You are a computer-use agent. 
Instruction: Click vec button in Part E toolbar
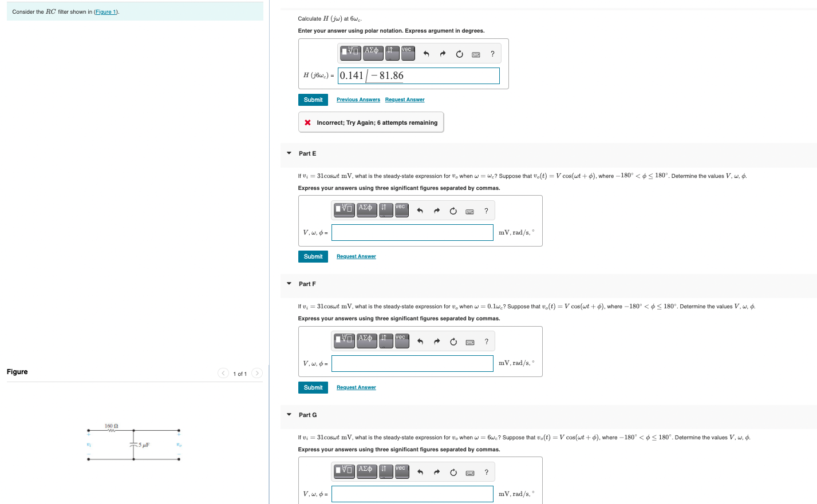pos(401,210)
